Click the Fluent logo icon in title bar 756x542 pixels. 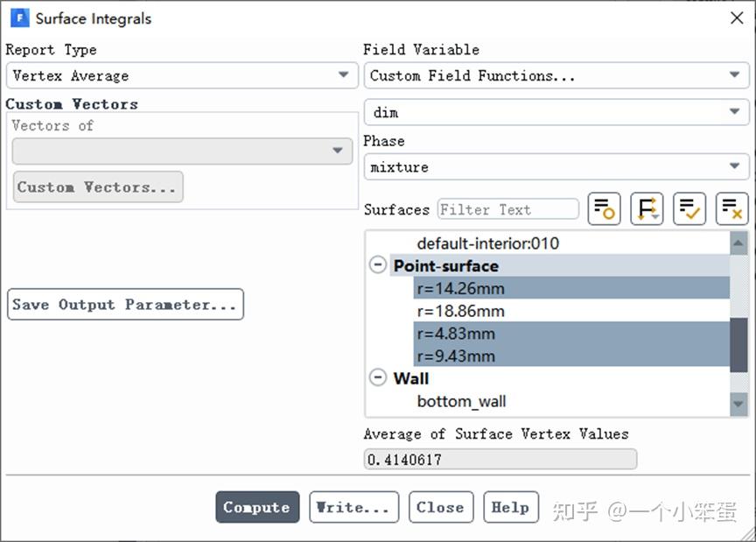point(20,18)
